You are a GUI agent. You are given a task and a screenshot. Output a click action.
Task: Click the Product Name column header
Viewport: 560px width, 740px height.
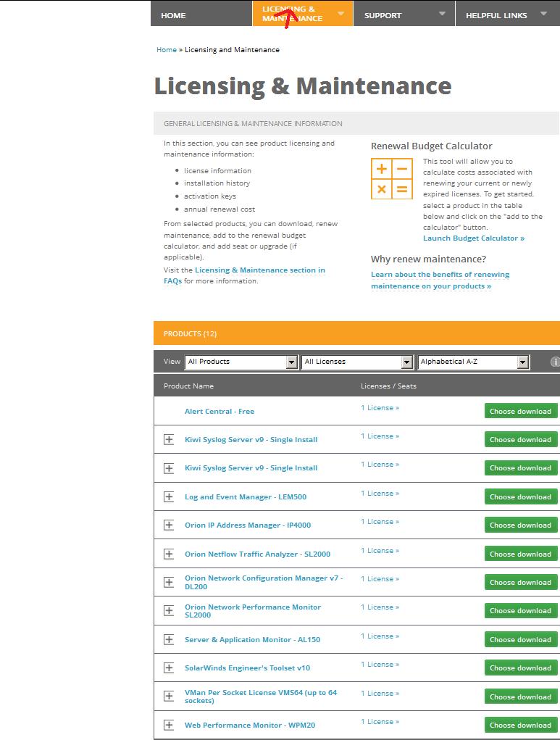click(188, 386)
